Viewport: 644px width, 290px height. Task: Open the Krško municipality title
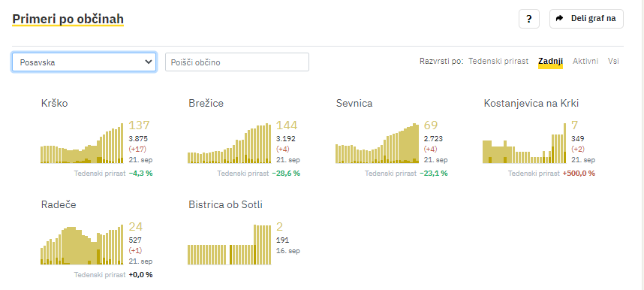click(x=54, y=103)
